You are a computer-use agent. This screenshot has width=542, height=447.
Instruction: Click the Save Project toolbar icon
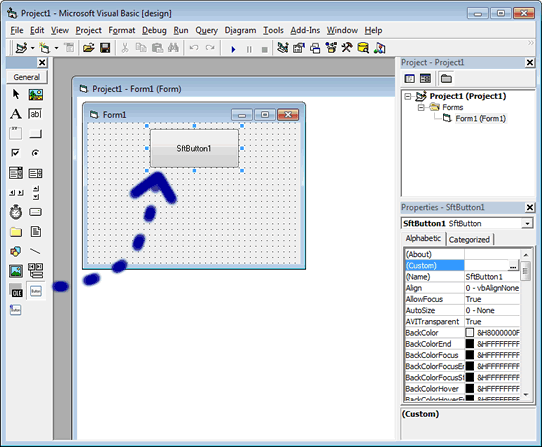coord(105,48)
